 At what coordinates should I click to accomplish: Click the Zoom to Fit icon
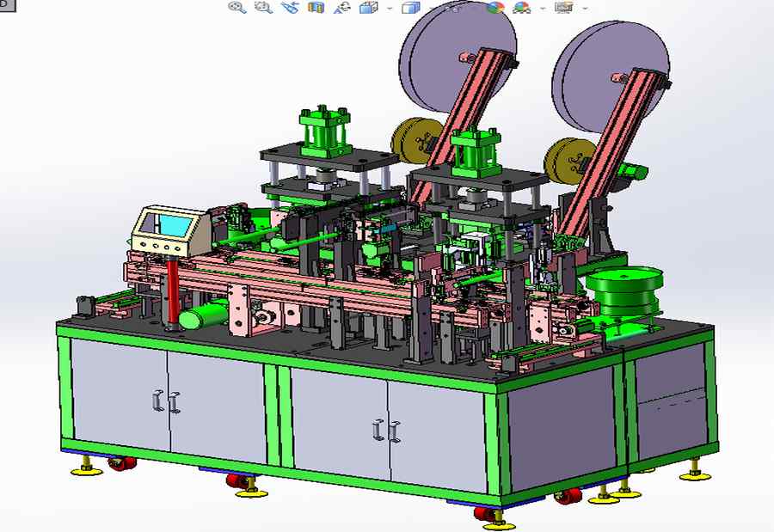coord(236,8)
